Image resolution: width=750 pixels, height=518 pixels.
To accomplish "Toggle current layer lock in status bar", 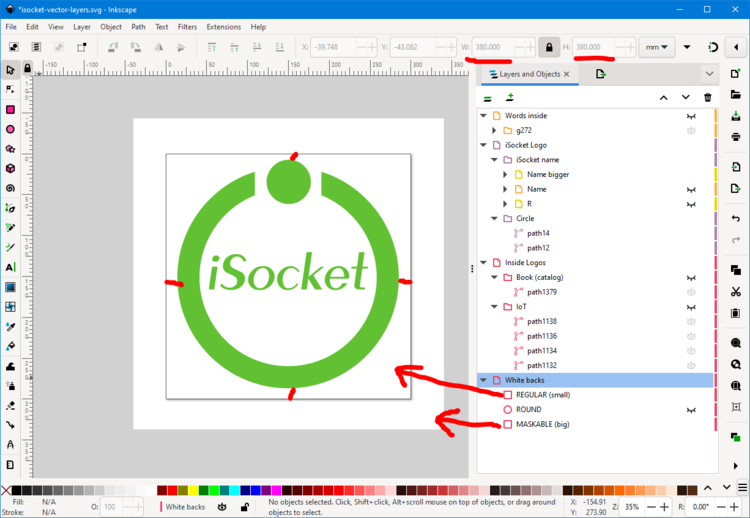I will pyautogui.click(x=244, y=507).
